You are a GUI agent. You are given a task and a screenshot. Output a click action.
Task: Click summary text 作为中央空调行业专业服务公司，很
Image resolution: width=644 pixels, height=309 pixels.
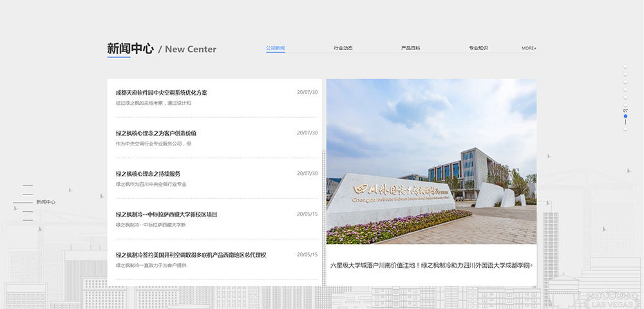click(x=153, y=144)
